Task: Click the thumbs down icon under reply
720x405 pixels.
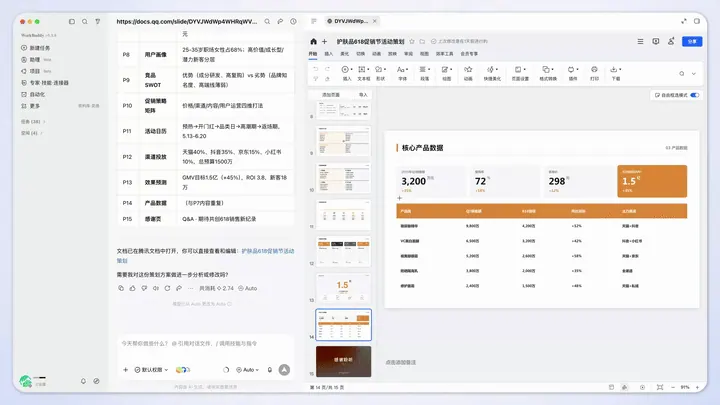Action: (144, 288)
